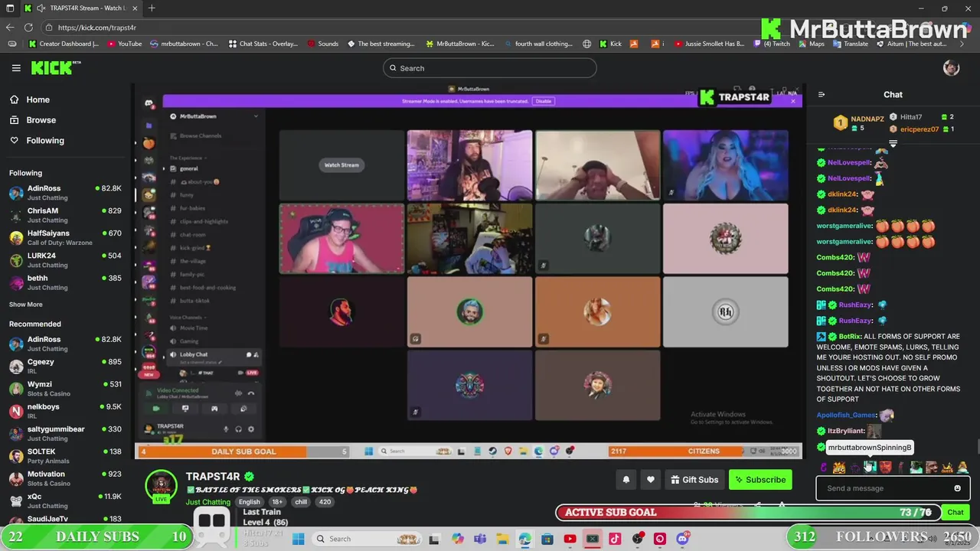This screenshot has width=980, height=551.
Task: Open clips-and-highlights channel in Discord
Action: coord(204,221)
